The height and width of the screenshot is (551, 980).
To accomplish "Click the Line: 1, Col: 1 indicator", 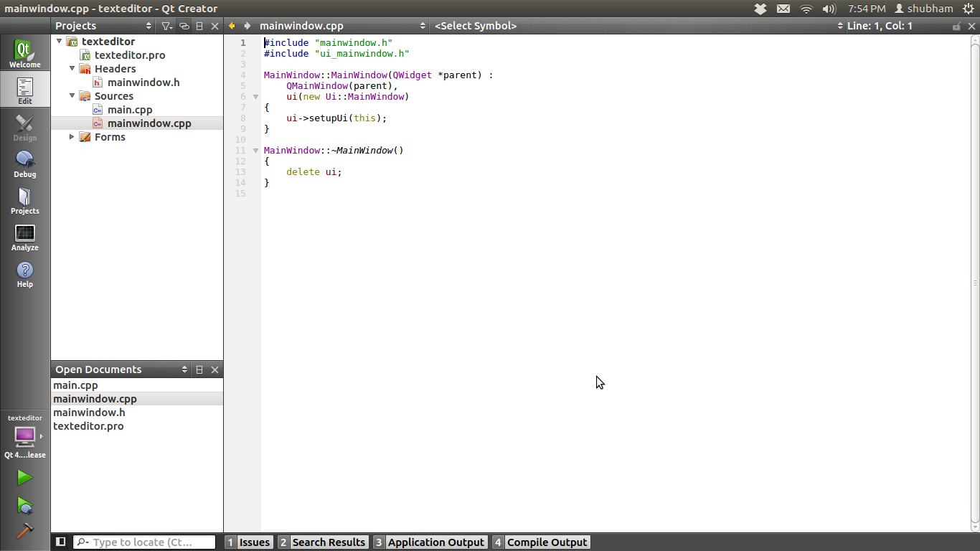I will pos(880,26).
